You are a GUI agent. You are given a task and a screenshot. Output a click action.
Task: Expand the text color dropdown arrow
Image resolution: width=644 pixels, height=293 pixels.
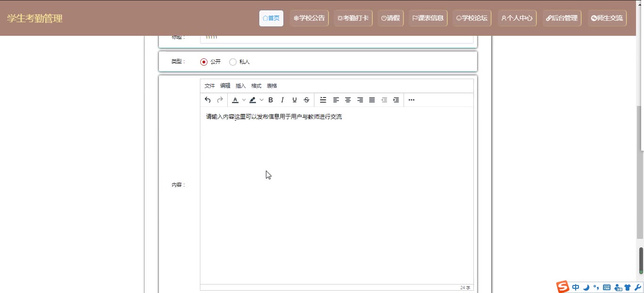point(244,100)
